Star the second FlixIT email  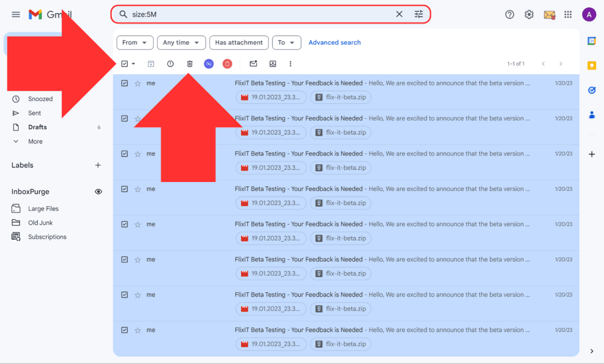point(137,118)
